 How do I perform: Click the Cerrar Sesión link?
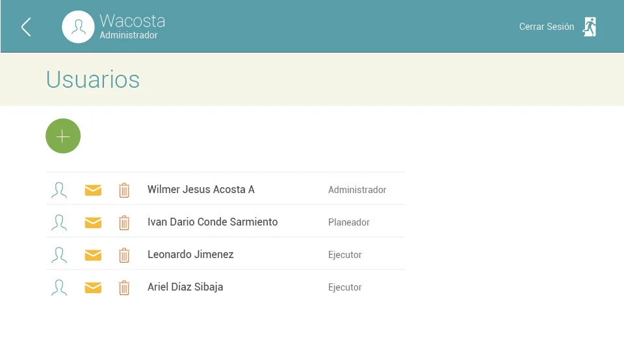[547, 27]
